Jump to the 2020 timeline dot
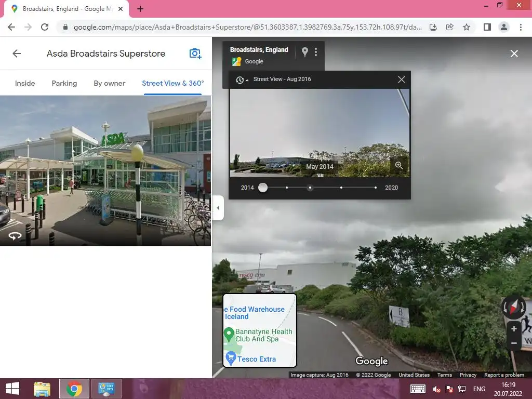532x399 pixels. coord(375,188)
